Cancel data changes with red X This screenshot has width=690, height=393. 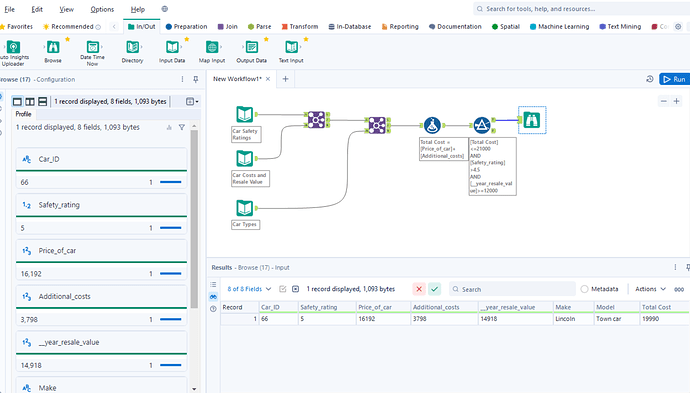tap(419, 289)
